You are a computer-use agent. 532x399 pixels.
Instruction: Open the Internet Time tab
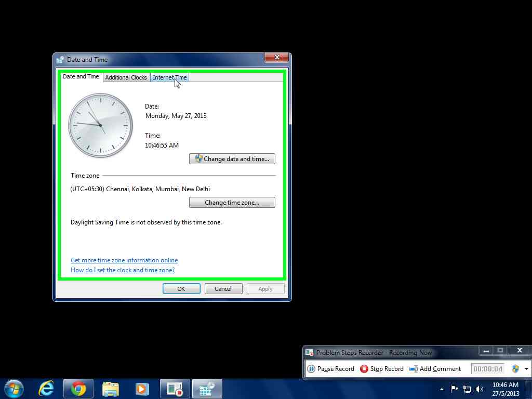tap(170, 77)
